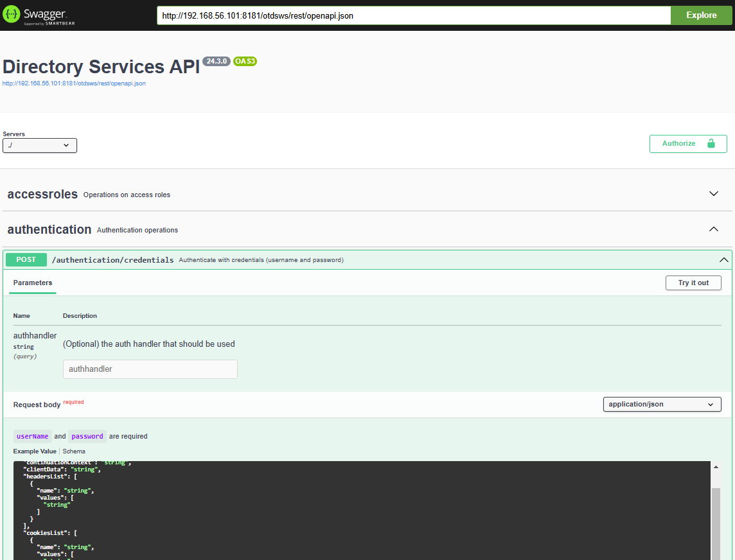Screen dimensions: 735x560
Task: Expand the accessroles section chevron
Action: point(713,194)
